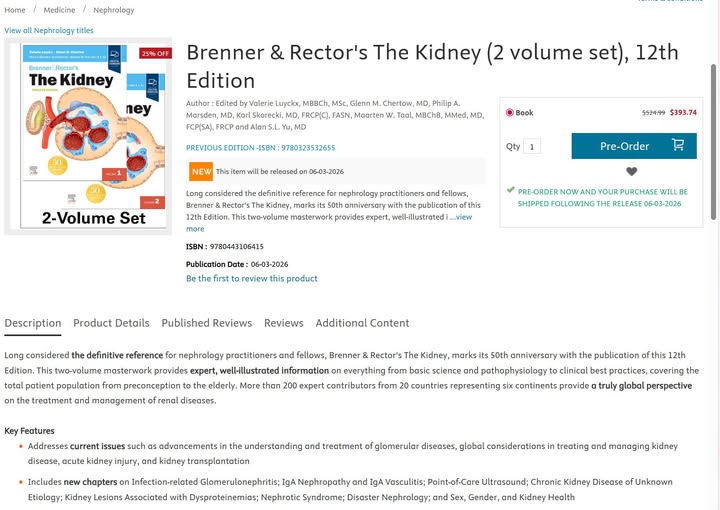Add book to wishlist with heart icon
The image size is (720, 510).
632,172
